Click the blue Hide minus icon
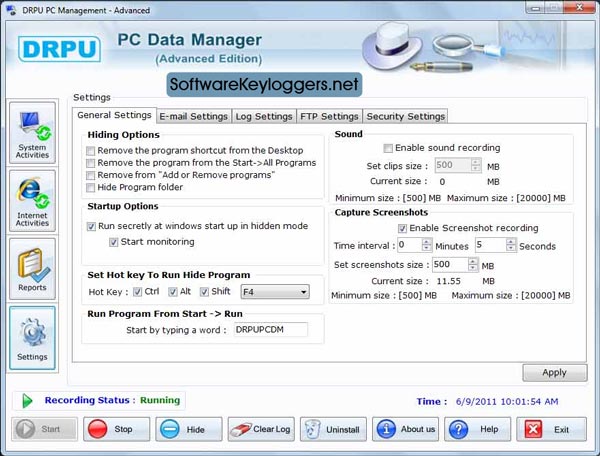This screenshot has height=456, width=600. point(170,429)
